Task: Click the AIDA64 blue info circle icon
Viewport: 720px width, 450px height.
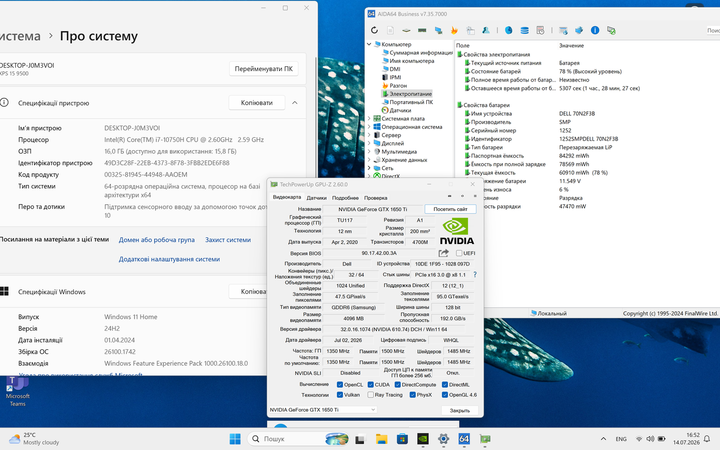Action: [595, 30]
